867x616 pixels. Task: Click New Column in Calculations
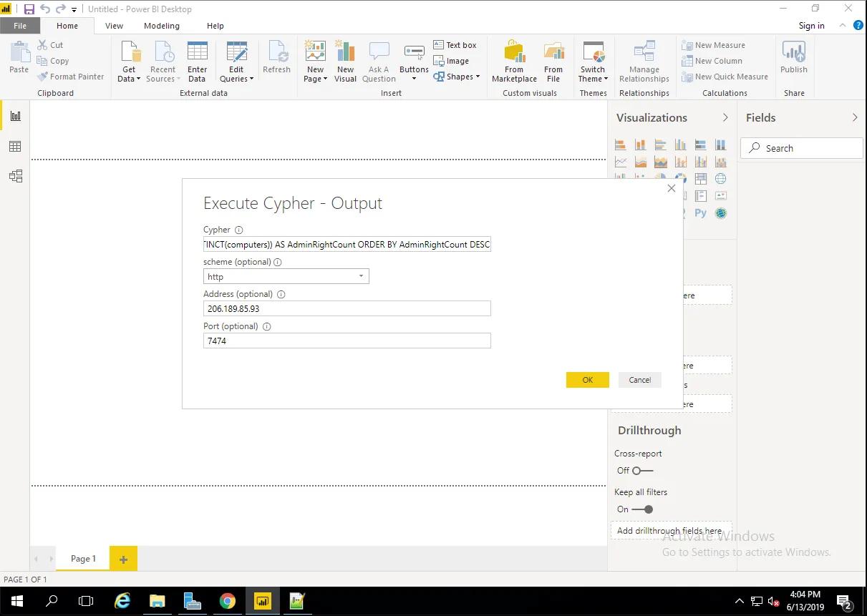coord(712,61)
